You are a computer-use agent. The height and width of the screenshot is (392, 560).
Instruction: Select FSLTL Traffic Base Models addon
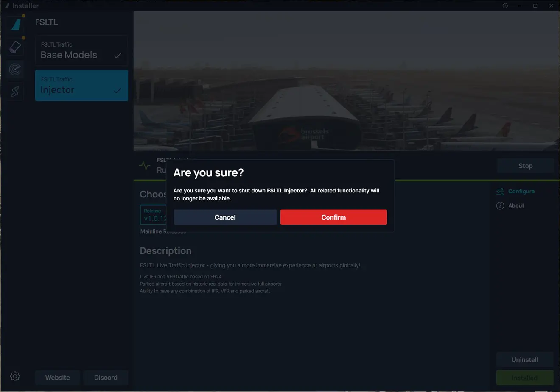(81, 50)
